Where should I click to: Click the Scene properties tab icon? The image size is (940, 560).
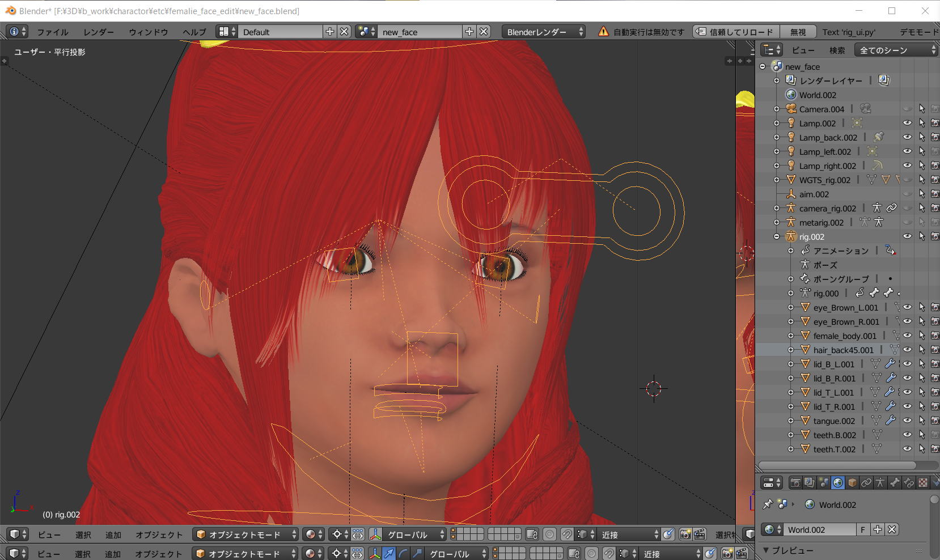824,483
